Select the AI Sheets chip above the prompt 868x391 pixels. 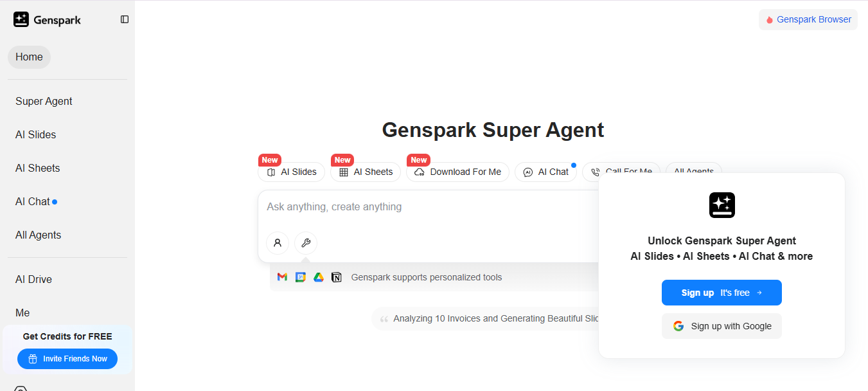point(366,172)
